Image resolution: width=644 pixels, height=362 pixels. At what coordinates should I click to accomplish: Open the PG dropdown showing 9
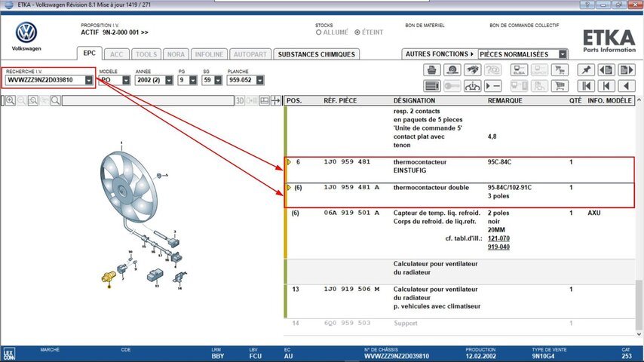click(193, 80)
